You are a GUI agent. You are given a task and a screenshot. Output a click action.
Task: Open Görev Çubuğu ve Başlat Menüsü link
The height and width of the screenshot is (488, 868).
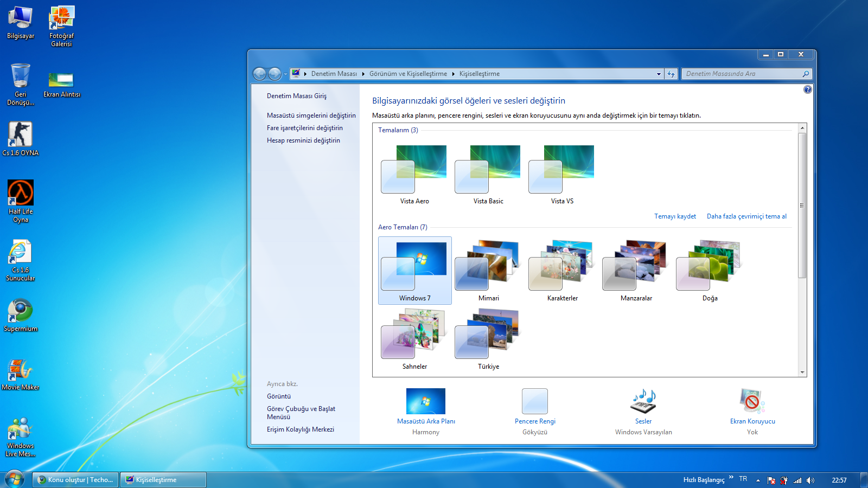301,413
